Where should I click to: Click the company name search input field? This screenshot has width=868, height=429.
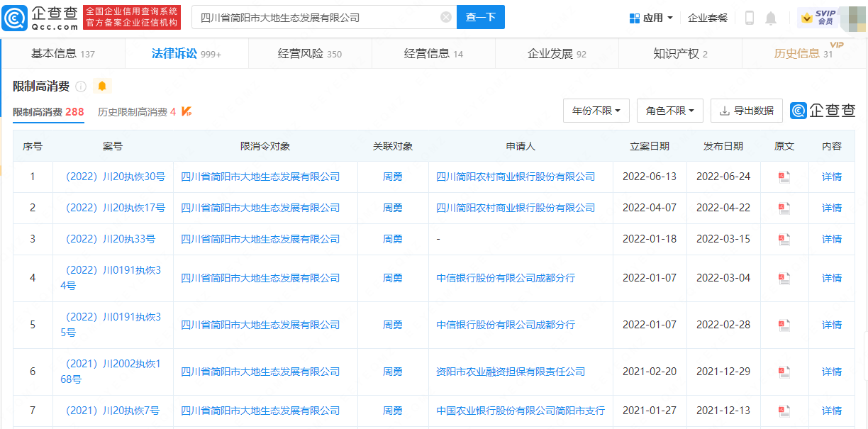pos(316,17)
